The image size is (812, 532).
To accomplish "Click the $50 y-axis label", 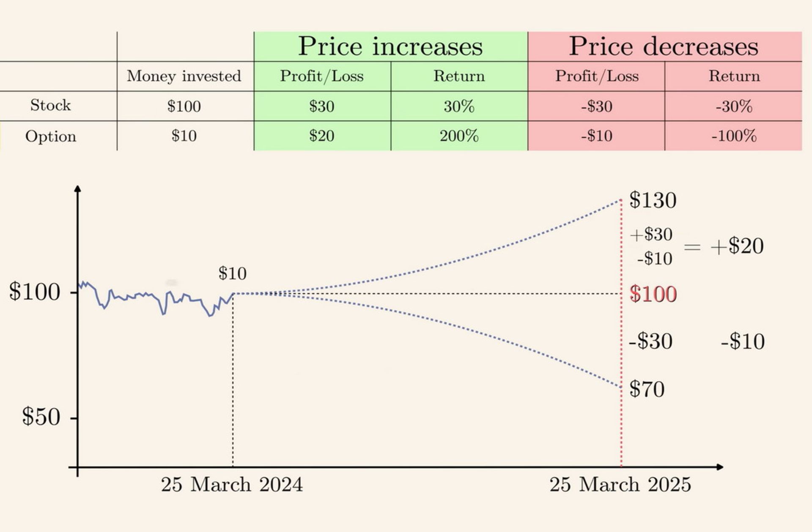I will [x=41, y=417].
